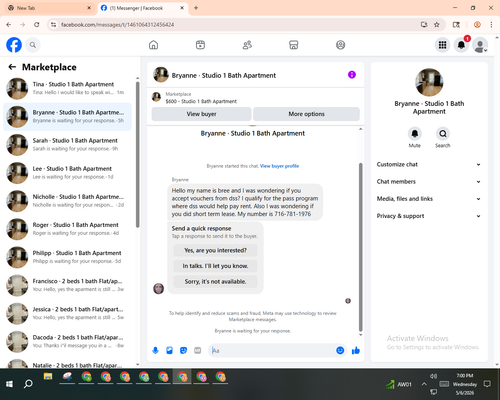Screen dimensions: 500x400
Task: Open the Groups icon in the top navigation
Action: tap(340, 45)
